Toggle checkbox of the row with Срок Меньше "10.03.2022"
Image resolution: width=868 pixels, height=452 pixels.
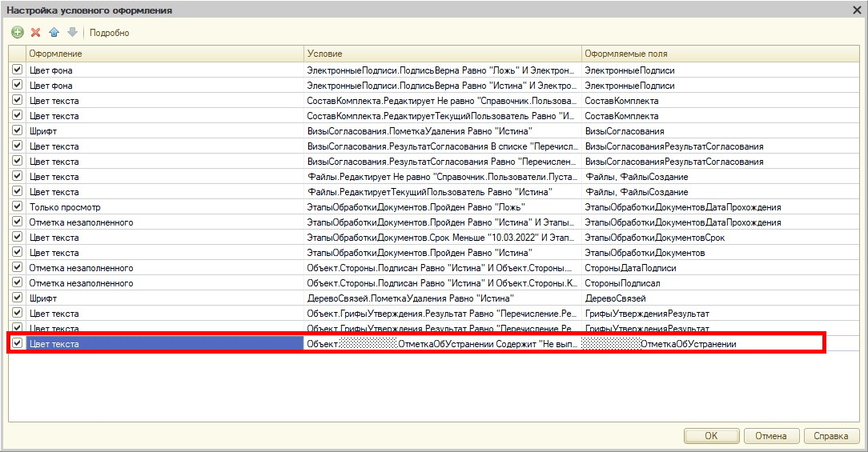[17, 237]
